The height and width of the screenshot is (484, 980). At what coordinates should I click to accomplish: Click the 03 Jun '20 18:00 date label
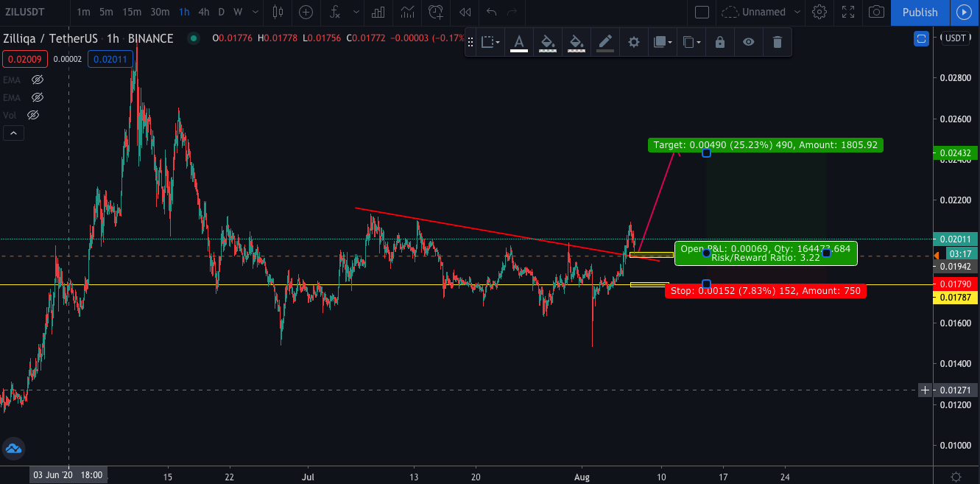(68, 475)
